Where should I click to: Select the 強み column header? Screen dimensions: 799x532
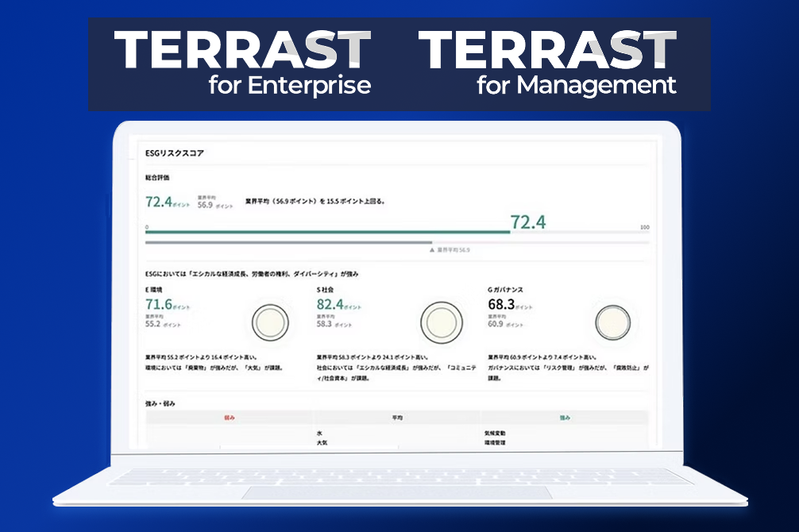pyautogui.click(x=565, y=417)
